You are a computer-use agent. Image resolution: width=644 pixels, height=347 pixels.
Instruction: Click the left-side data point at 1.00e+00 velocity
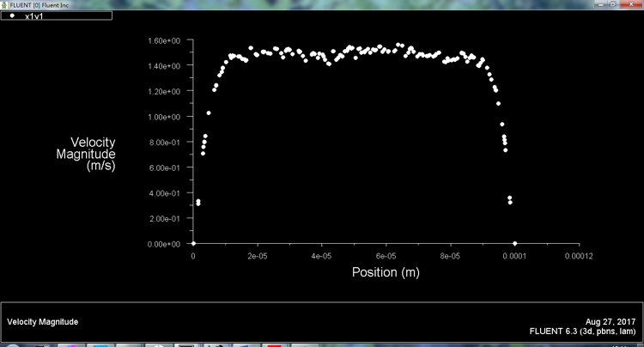(209, 113)
